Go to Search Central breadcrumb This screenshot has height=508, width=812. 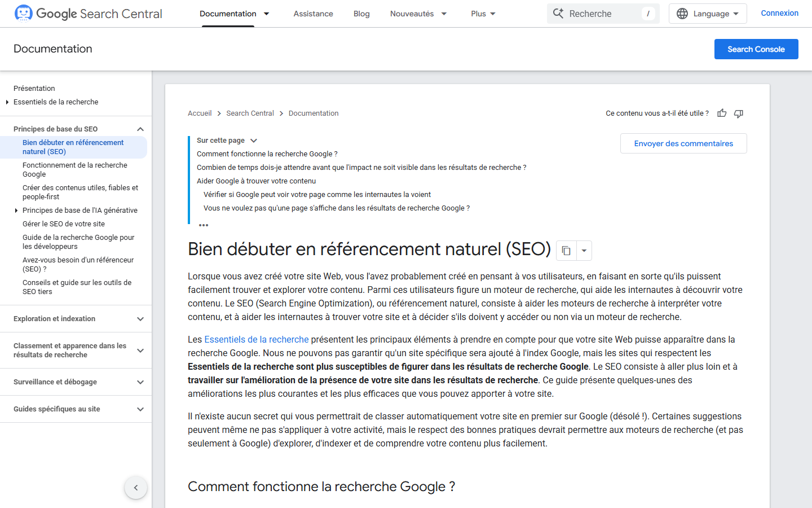(250, 113)
